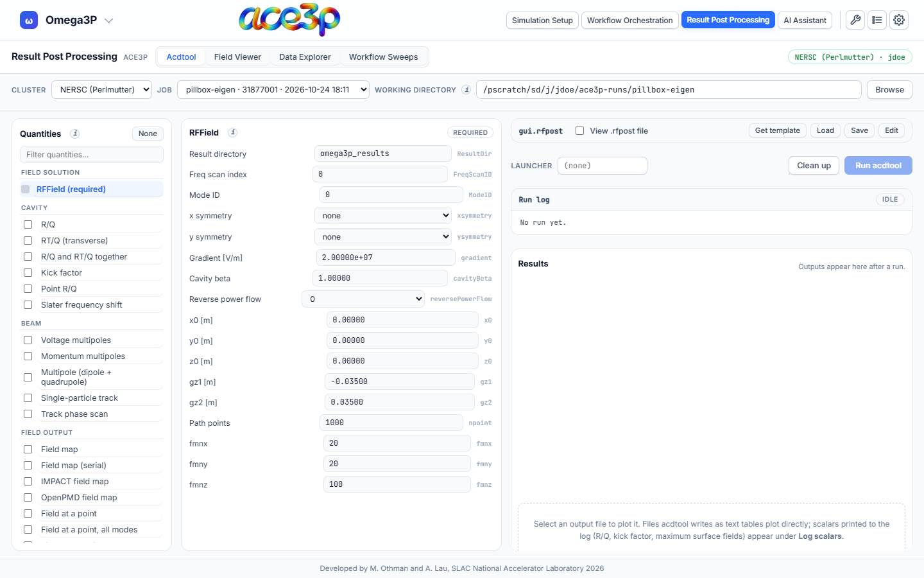Click the Clean up button
The height and width of the screenshot is (578, 924).
[x=814, y=166]
